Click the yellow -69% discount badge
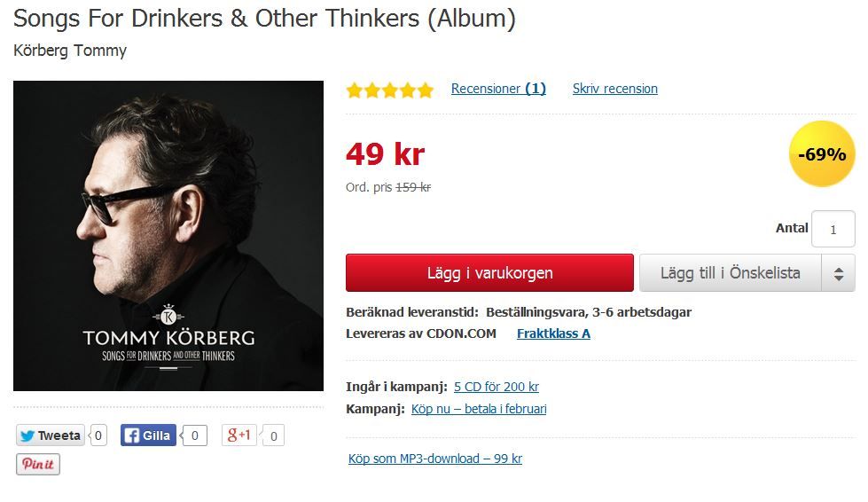The width and height of the screenshot is (868, 502). [822, 153]
